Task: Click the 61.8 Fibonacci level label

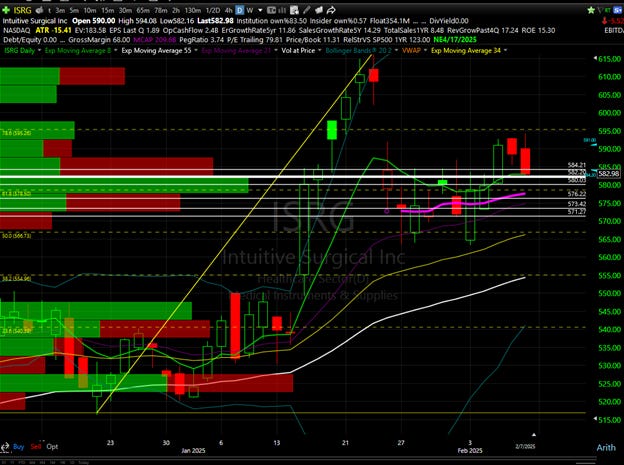Action: click(17, 194)
